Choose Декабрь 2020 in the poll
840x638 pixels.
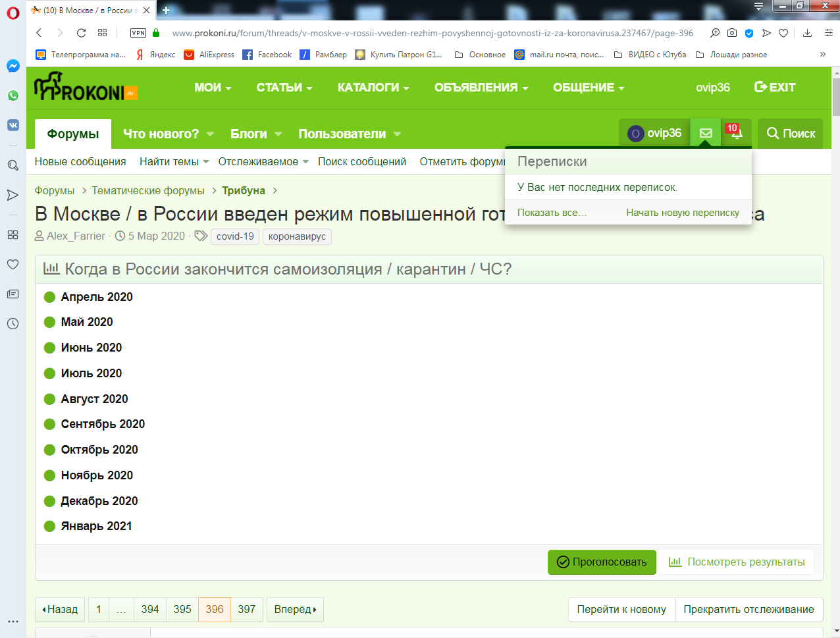point(49,500)
